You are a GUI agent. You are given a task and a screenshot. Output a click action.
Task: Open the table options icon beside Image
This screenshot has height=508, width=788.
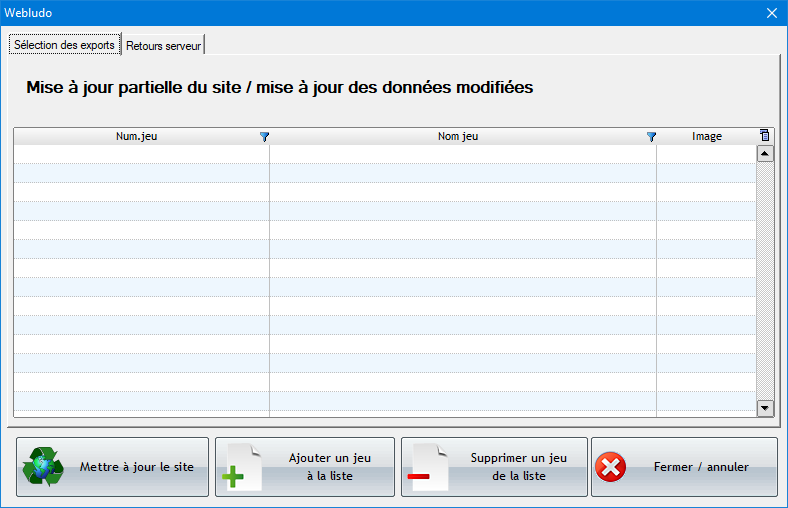pos(764,135)
